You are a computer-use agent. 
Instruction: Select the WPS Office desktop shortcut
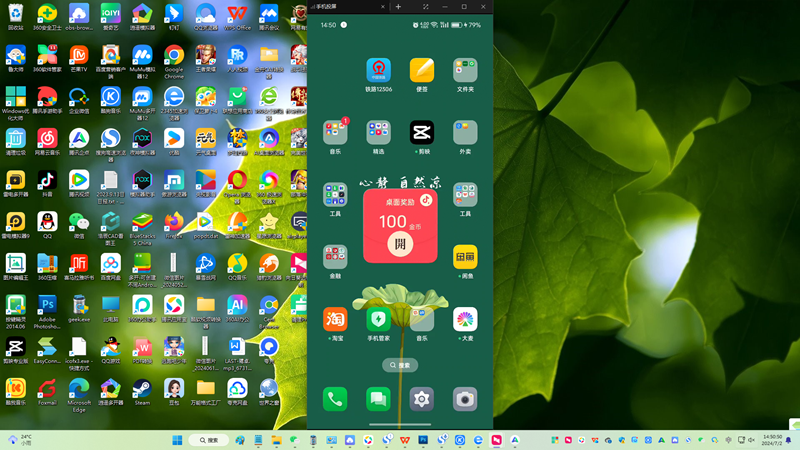[237, 17]
